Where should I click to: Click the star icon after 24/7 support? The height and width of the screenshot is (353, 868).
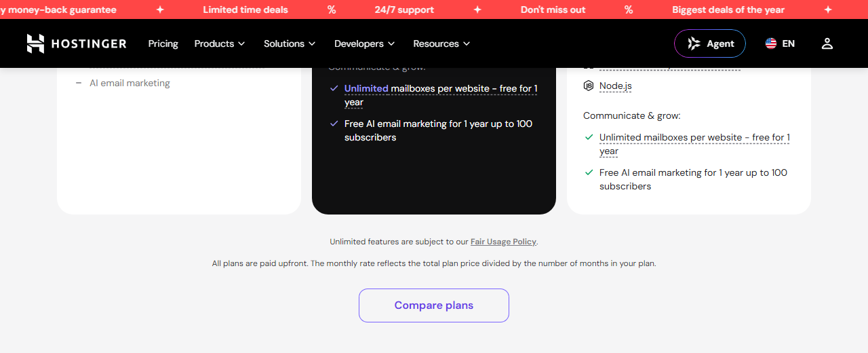tap(477, 10)
